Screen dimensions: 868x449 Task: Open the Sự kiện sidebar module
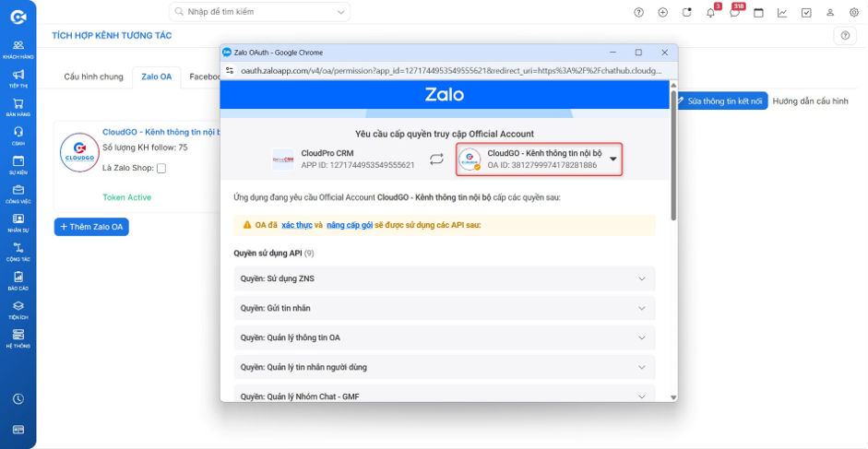click(x=18, y=165)
